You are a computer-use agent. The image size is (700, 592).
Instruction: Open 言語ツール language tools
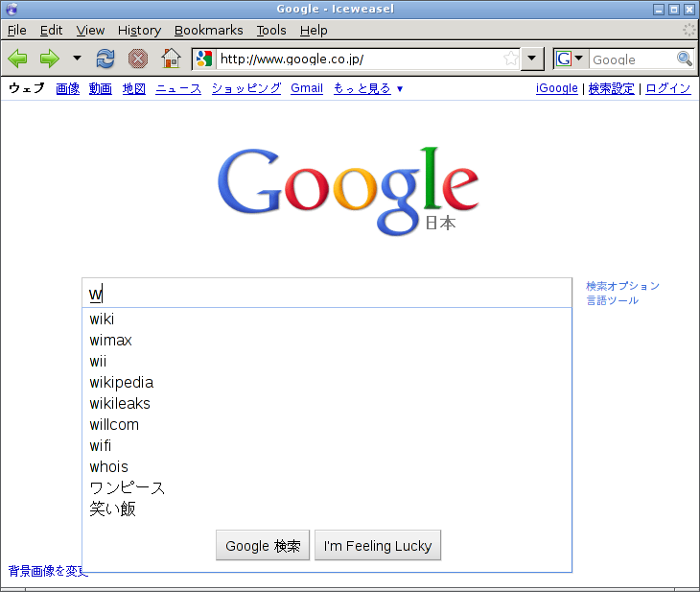(x=612, y=300)
